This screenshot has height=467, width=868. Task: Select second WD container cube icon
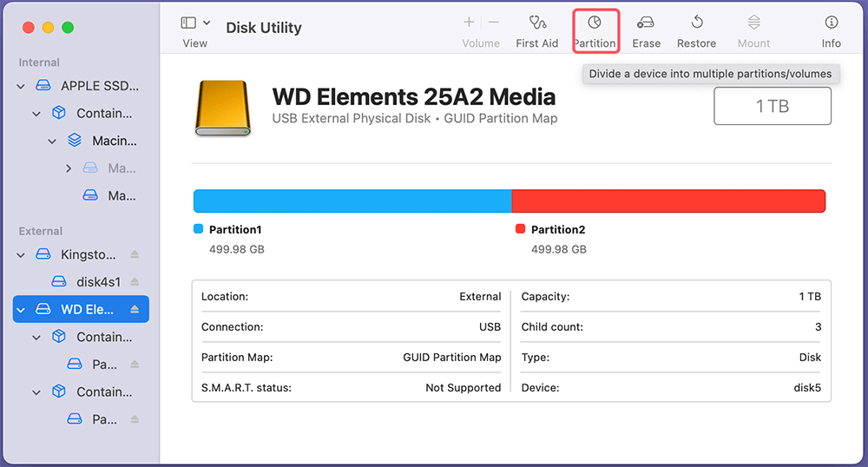pyautogui.click(x=59, y=391)
